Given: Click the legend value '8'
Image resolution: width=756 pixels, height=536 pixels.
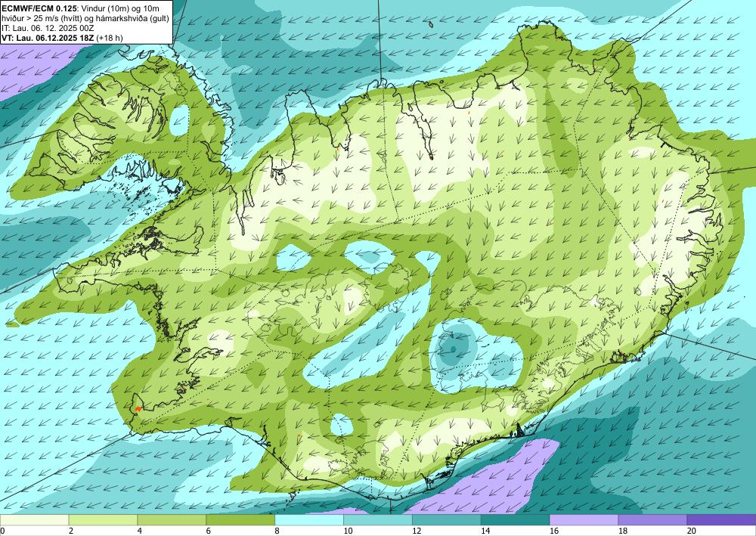Looking at the screenshot, I should tap(277, 531).
